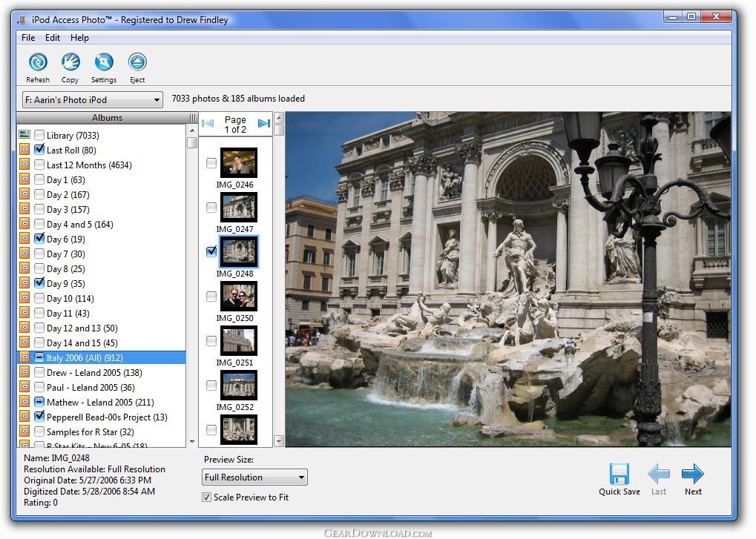The height and width of the screenshot is (539, 756).
Task: Check the IMG_0251 thumbnail checkbox
Action: pos(211,340)
